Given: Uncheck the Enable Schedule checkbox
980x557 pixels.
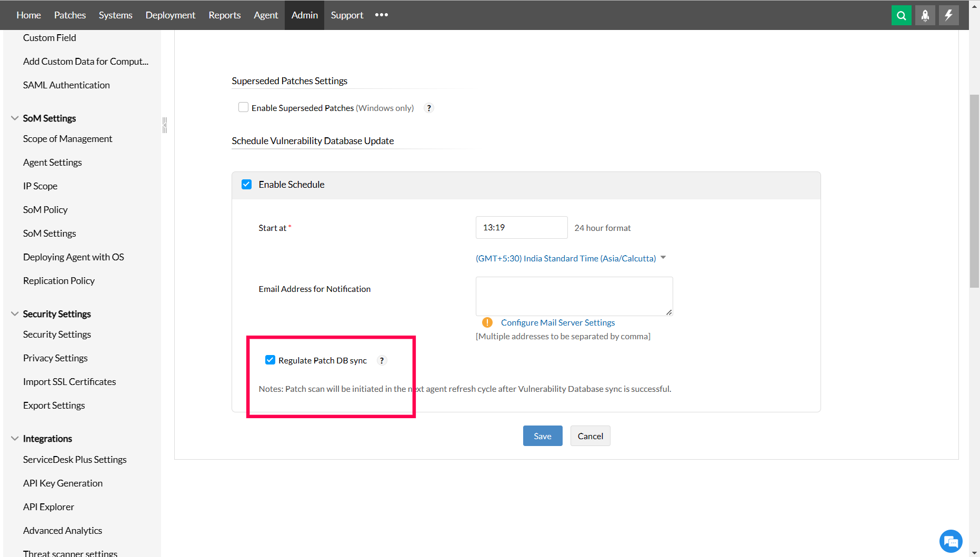Looking at the screenshot, I should tap(246, 184).
